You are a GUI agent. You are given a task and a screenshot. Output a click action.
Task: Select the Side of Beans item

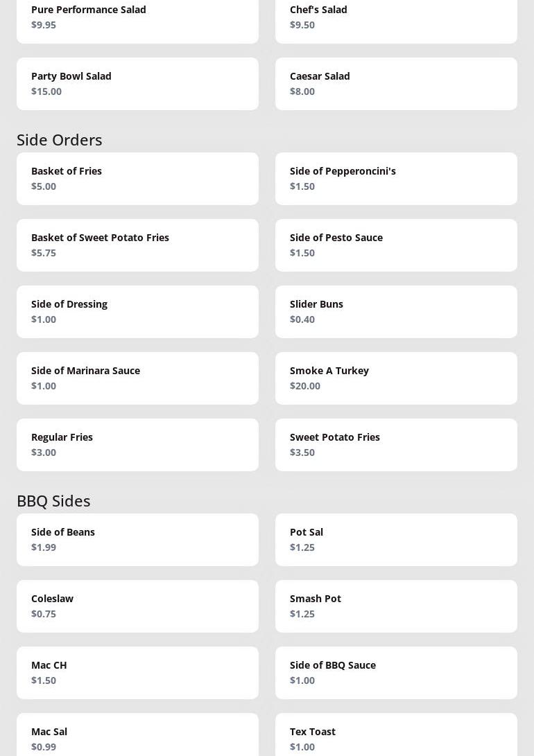tap(137, 539)
